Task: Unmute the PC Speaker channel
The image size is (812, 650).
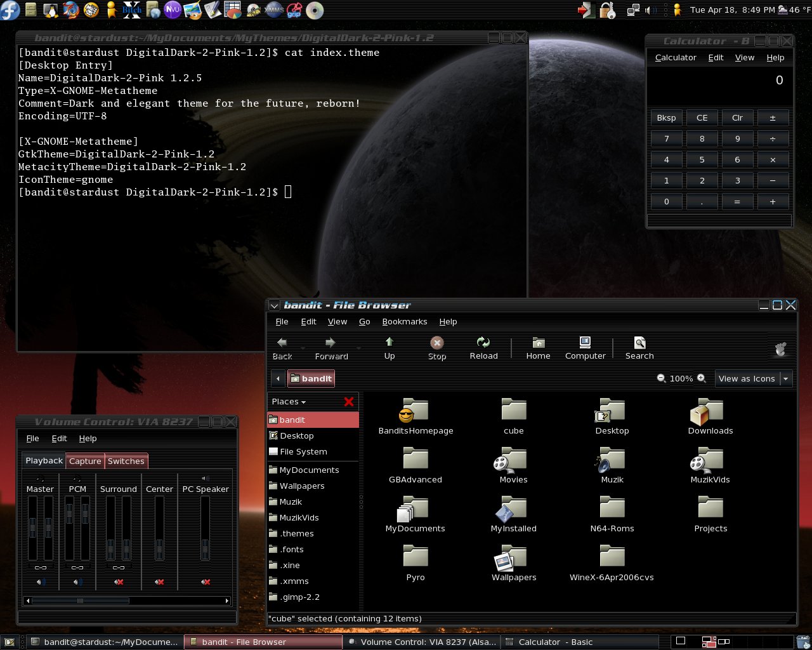Action: (x=206, y=582)
